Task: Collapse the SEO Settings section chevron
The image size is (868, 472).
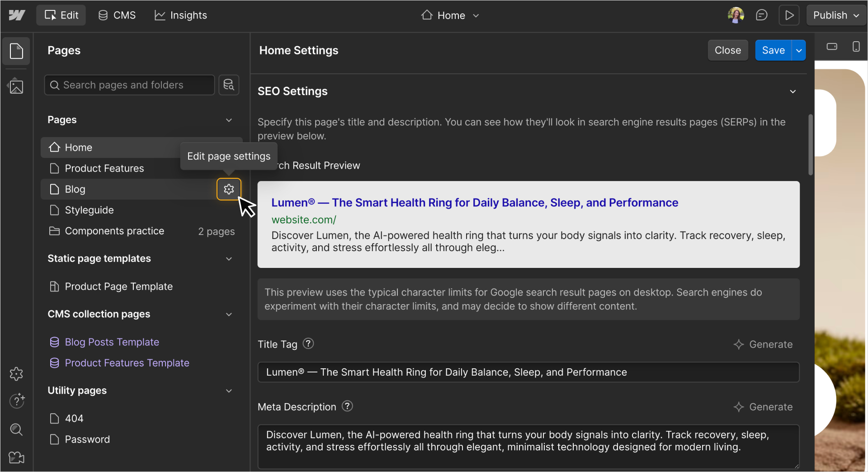Action: 793,91
